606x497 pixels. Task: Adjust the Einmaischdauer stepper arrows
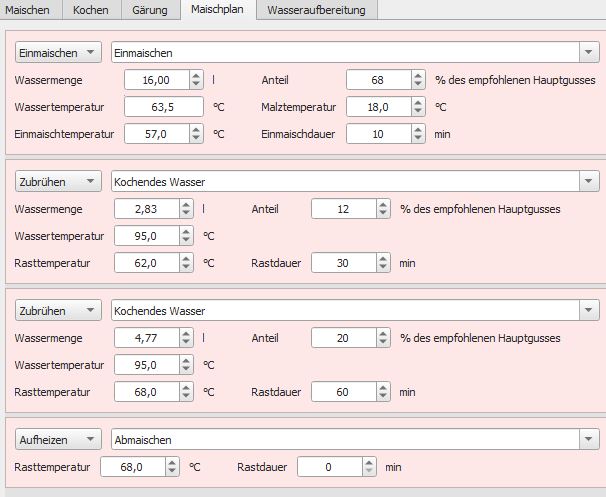[418, 134]
